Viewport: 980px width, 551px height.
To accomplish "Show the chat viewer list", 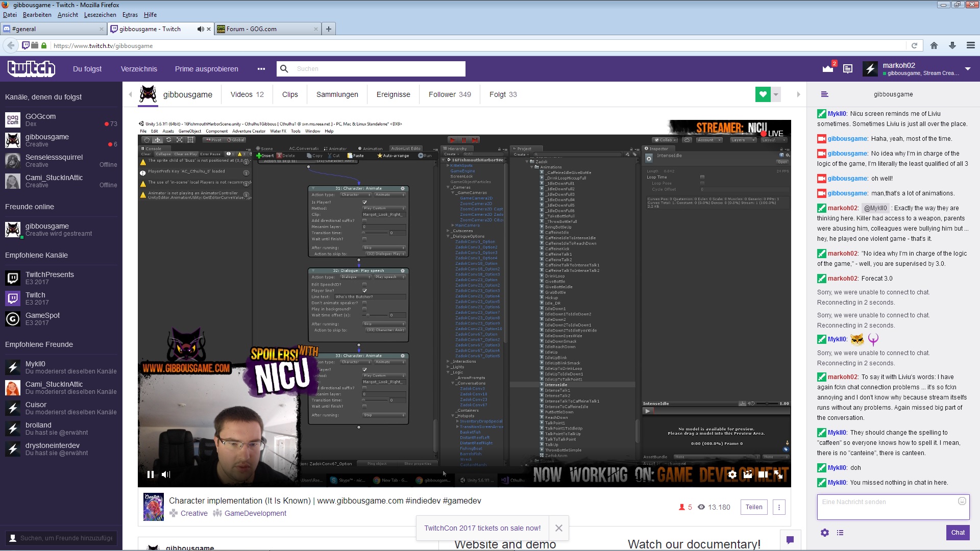I will 840,533.
